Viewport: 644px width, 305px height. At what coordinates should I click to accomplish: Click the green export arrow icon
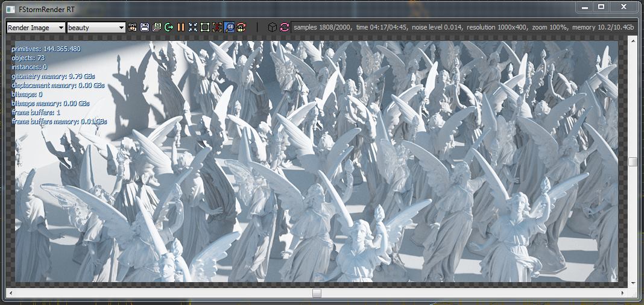[x=169, y=27]
